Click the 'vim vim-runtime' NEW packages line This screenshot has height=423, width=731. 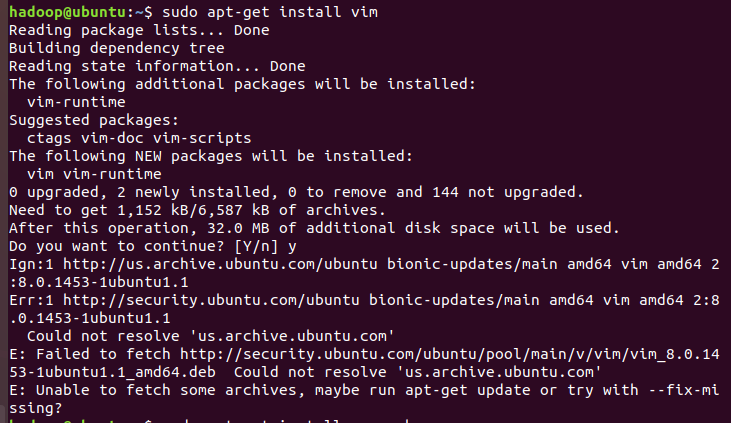(x=94, y=174)
